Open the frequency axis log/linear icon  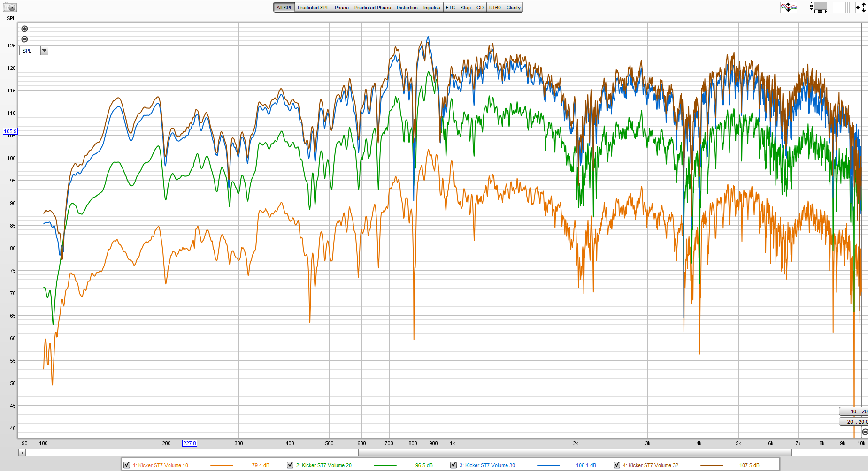(841, 8)
